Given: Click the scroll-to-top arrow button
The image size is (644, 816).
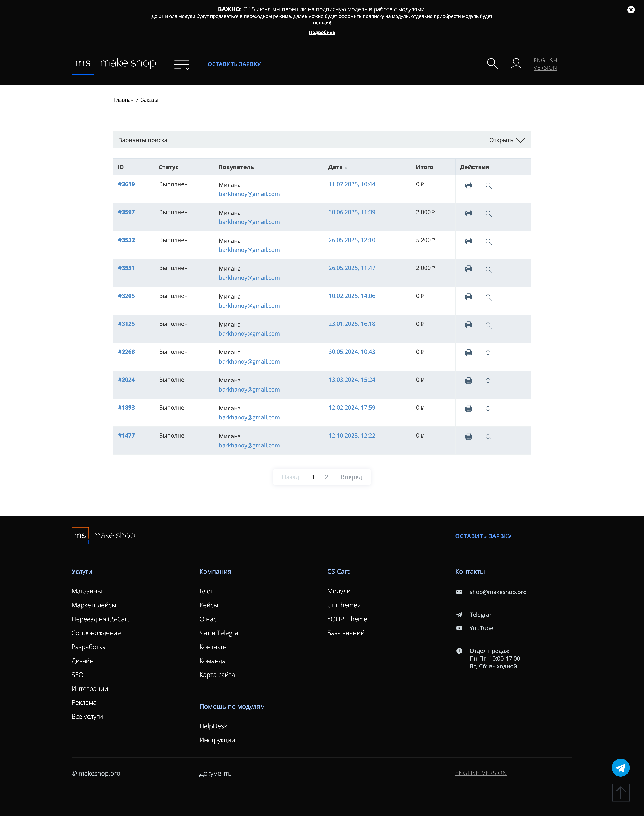Looking at the screenshot, I should click(x=620, y=792).
